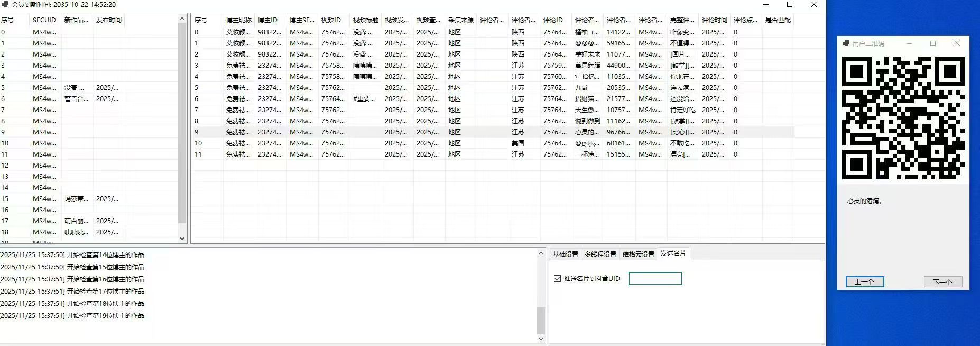
Task: Sort by the SECUID column header
Action: [x=45, y=20]
